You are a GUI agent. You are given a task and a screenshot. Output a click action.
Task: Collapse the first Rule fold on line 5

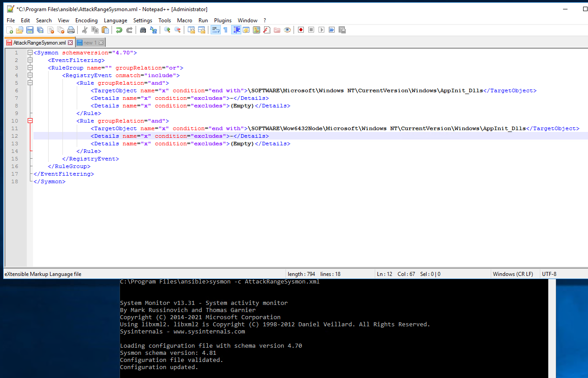30,83
